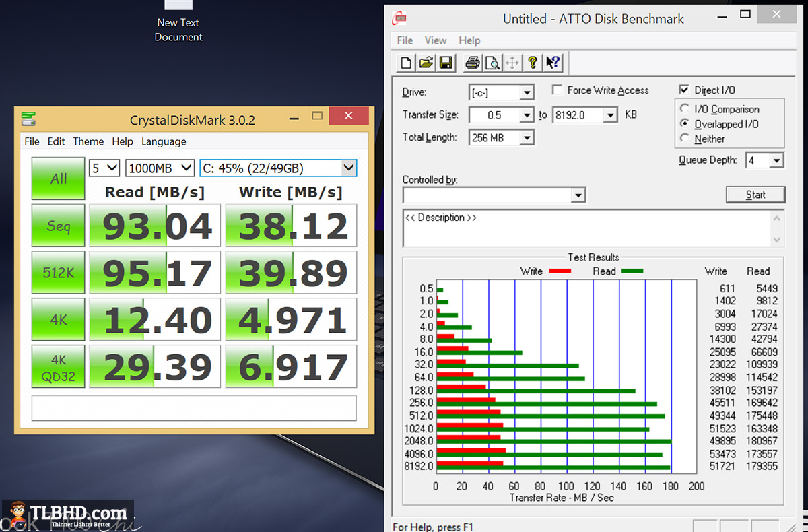Select the Overlapped I/O radio button
The height and width of the screenshot is (532, 808).
[685, 124]
